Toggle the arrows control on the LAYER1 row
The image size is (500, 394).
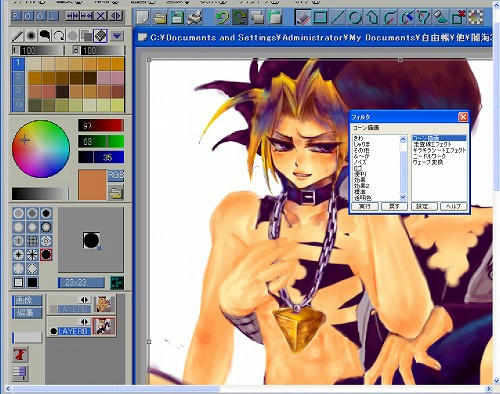coord(84,300)
